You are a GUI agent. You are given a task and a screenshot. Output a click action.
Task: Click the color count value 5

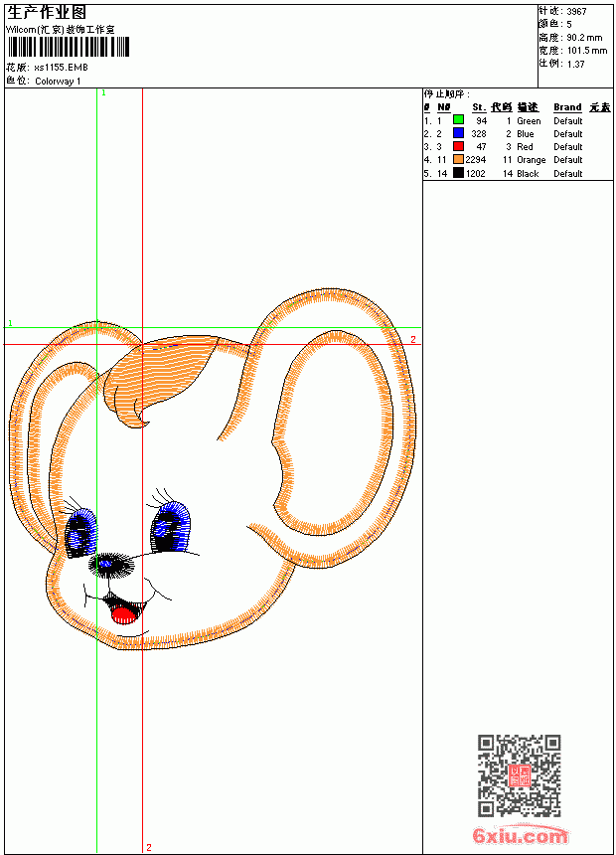point(569,25)
